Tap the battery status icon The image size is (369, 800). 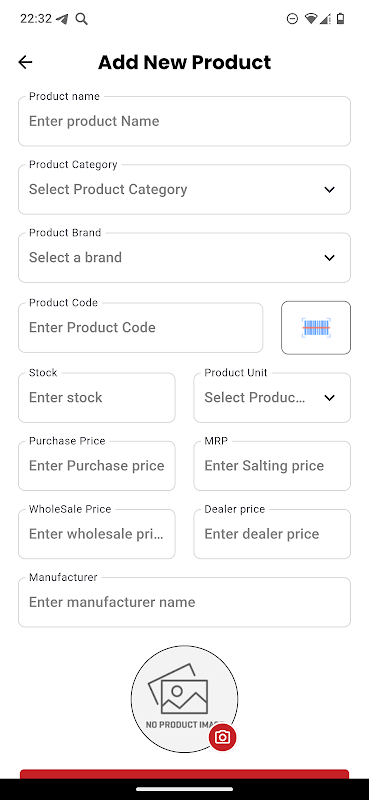[341, 19]
